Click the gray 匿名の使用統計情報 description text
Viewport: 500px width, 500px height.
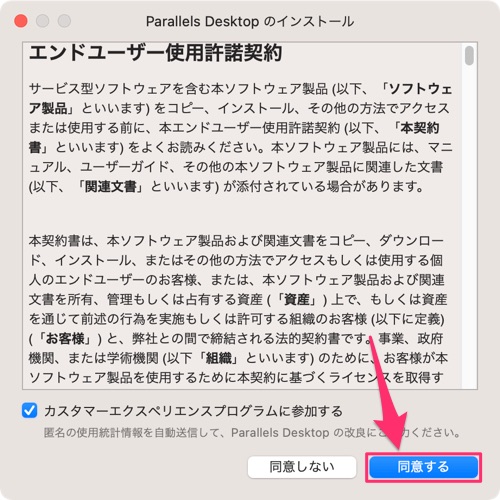[x=252, y=433]
